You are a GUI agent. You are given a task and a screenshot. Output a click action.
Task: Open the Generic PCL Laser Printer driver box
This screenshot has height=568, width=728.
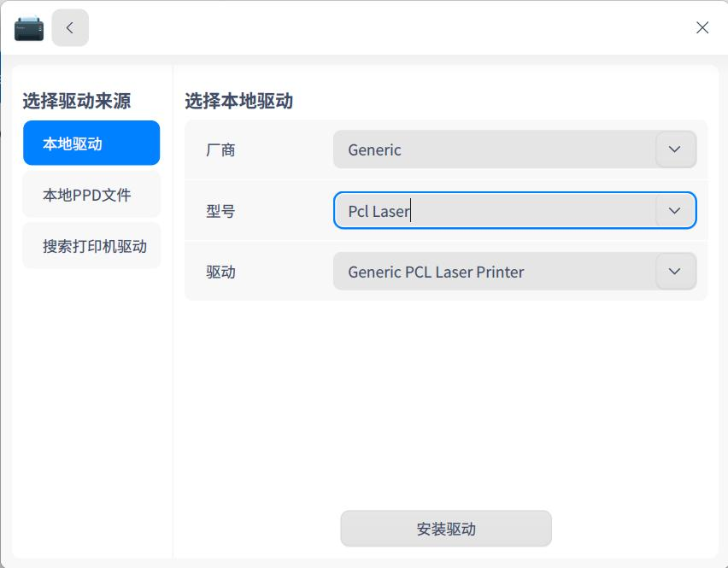514,272
